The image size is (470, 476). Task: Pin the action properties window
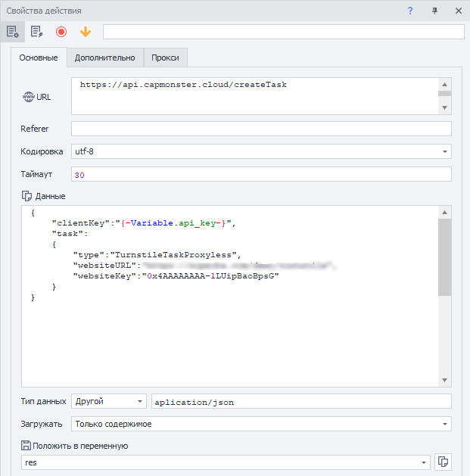[x=434, y=11]
